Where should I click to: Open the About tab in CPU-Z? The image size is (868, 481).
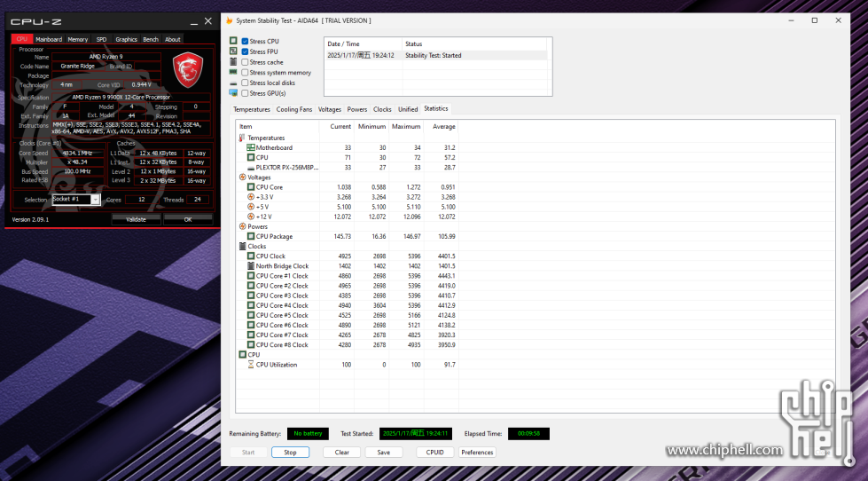tap(173, 39)
